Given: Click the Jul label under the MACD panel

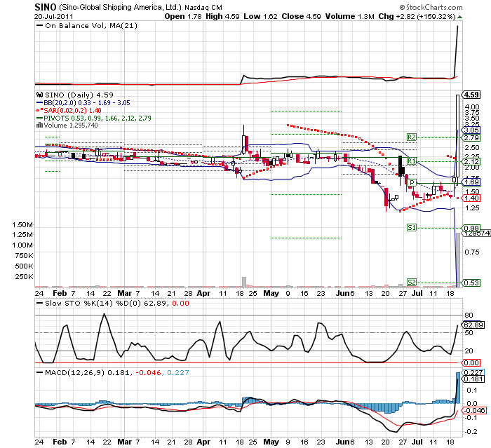Looking at the screenshot, I should (417, 442).
